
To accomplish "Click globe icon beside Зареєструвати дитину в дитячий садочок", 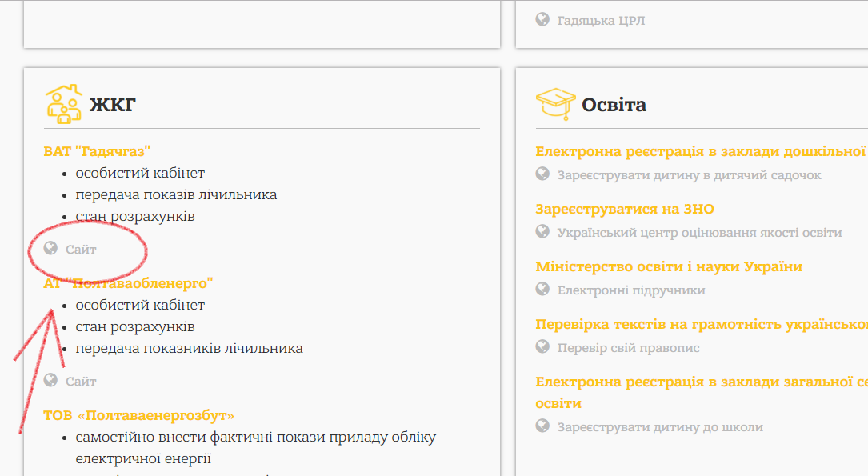I will [542, 174].
